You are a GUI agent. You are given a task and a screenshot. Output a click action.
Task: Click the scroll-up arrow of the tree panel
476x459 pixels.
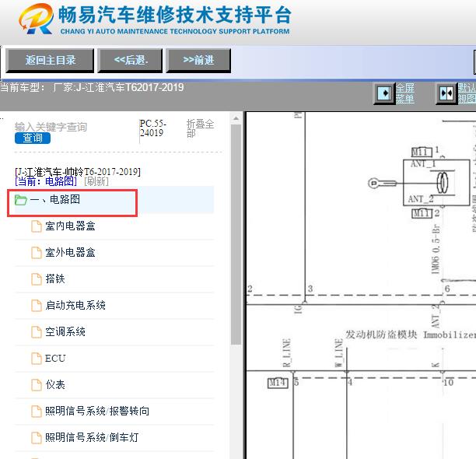point(236,118)
